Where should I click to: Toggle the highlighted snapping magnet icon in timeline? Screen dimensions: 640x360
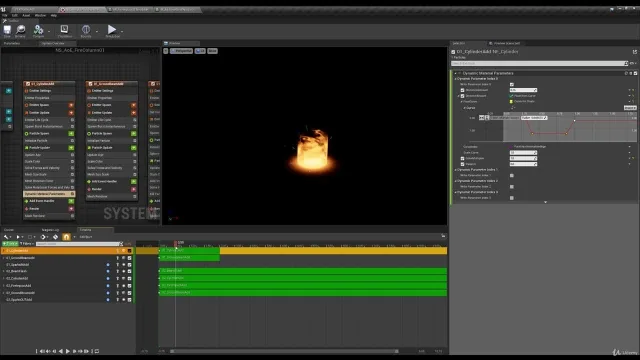click(66, 237)
